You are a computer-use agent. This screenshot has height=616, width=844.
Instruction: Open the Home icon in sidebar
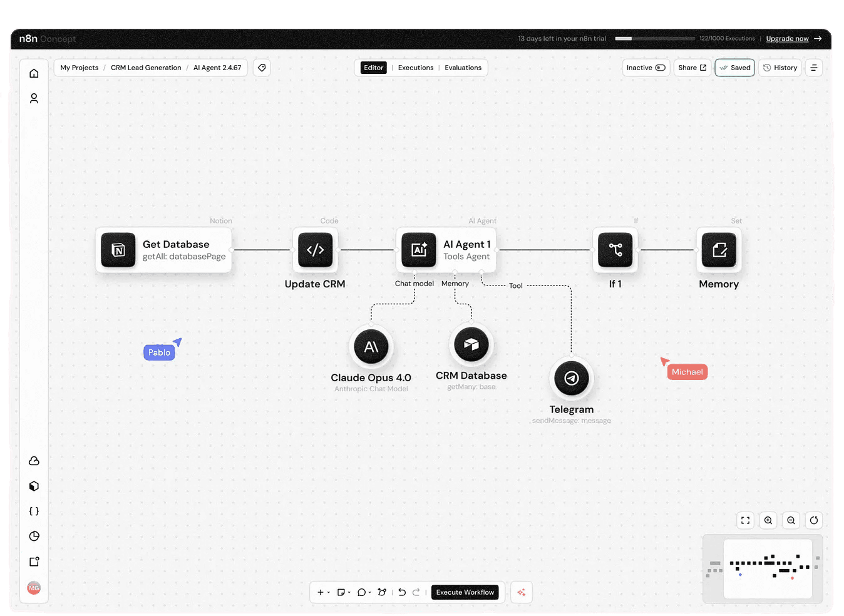34,73
